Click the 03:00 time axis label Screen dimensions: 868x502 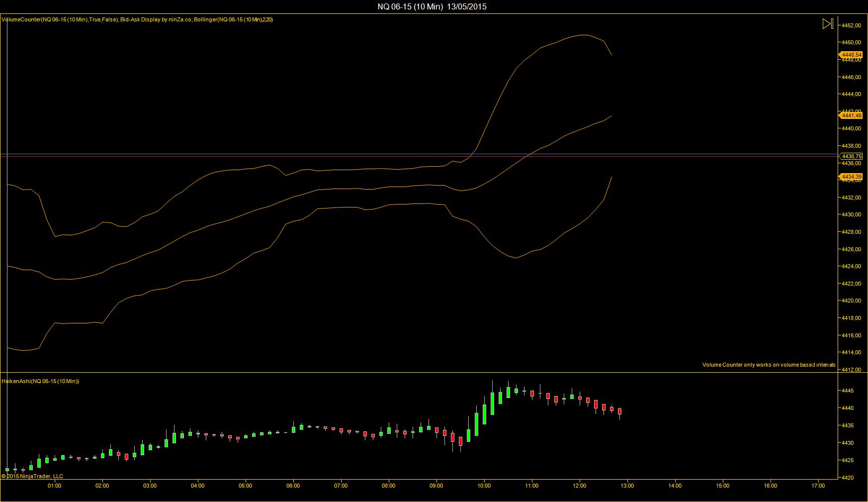point(150,486)
